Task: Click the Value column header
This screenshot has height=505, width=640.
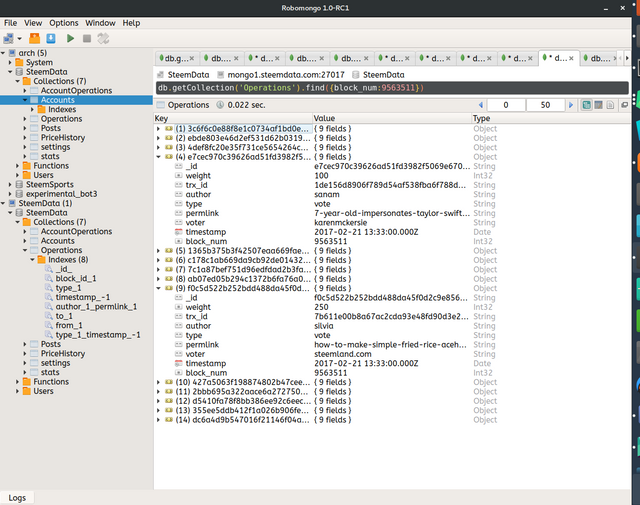Action: click(392, 118)
